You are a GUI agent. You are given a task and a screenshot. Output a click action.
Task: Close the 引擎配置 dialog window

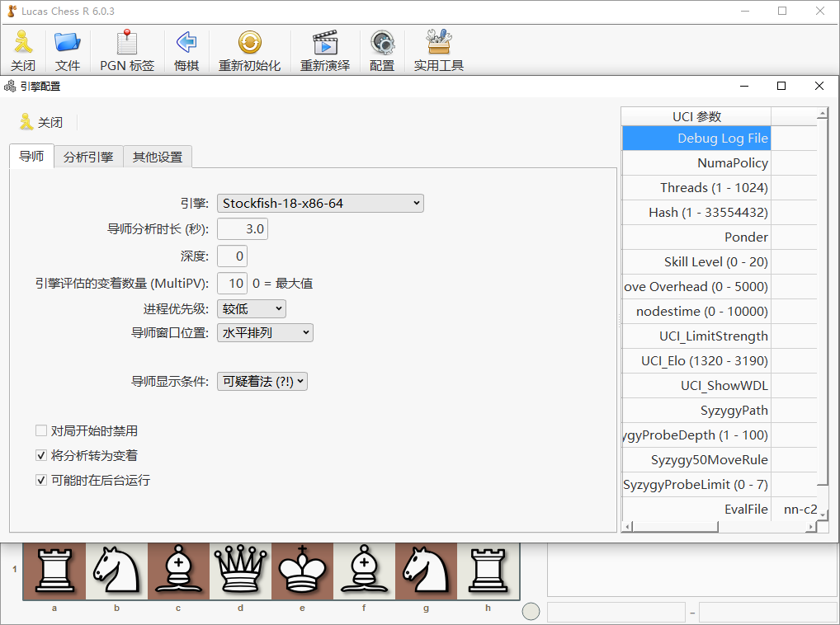coord(819,86)
